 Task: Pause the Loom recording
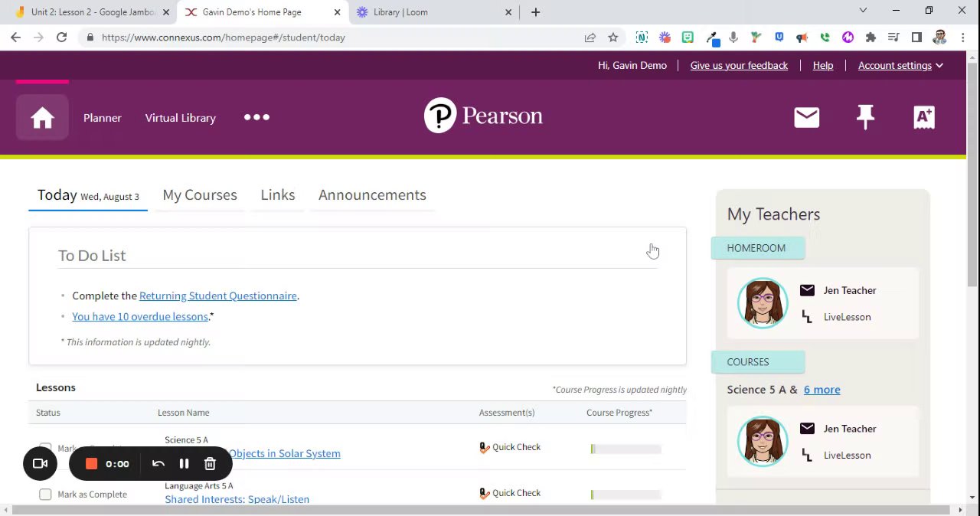point(184,464)
